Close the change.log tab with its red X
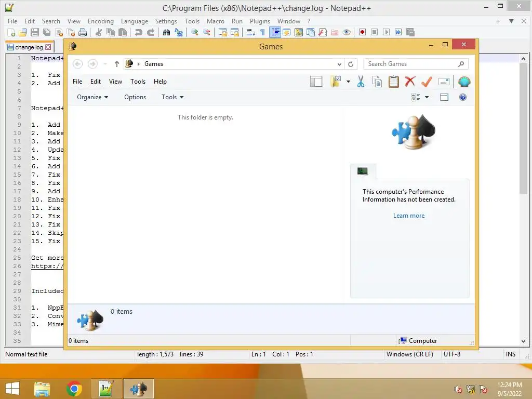 (48, 47)
